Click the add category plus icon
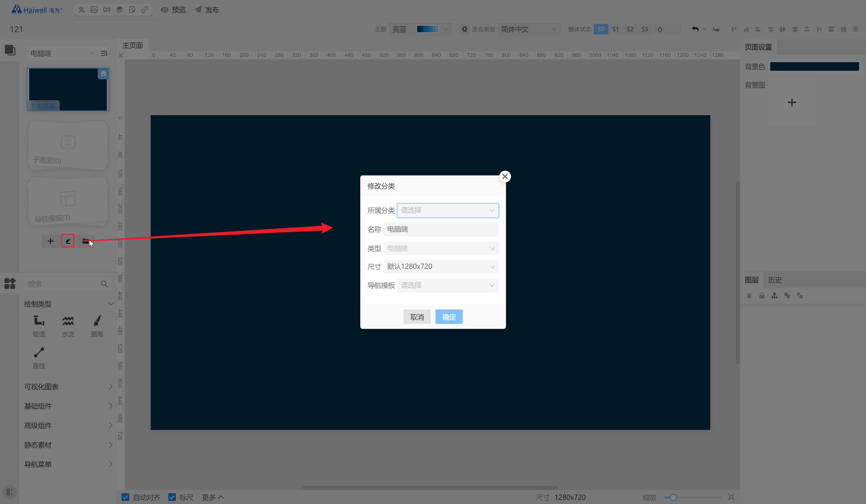Viewport: 866px width, 504px height. [51, 241]
